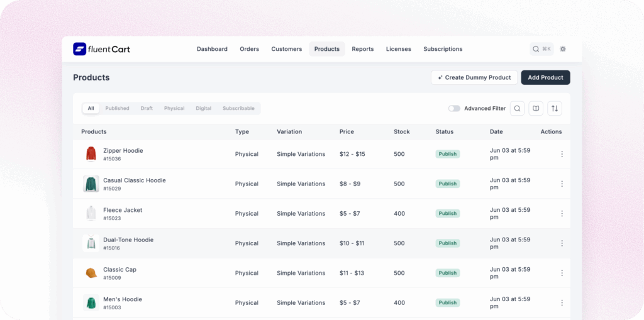644x320 pixels.
Task: Click the $10 - $11 price cell
Action: pyautogui.click(x=352, y=243)
